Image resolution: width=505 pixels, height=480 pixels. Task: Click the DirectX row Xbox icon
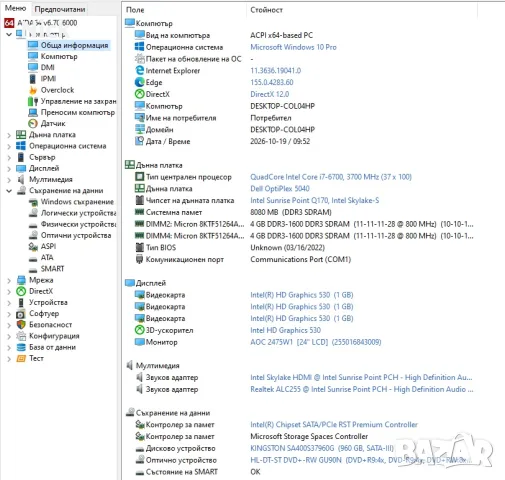point(139,94)
